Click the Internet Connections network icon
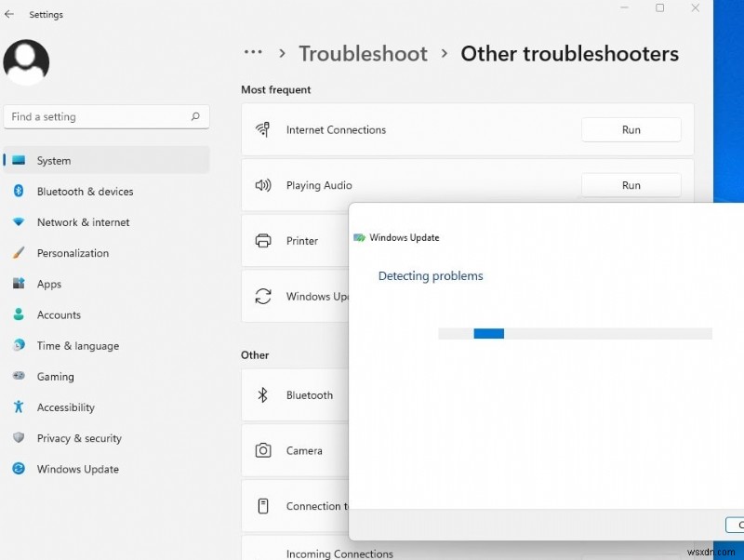744x560 pixels. tap(263, 129)
